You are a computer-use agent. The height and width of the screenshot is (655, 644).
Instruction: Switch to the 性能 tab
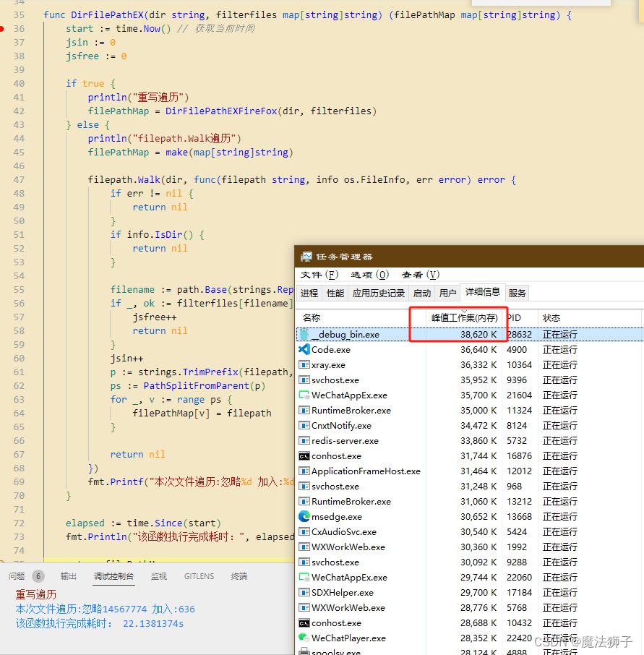coord(334,293)
